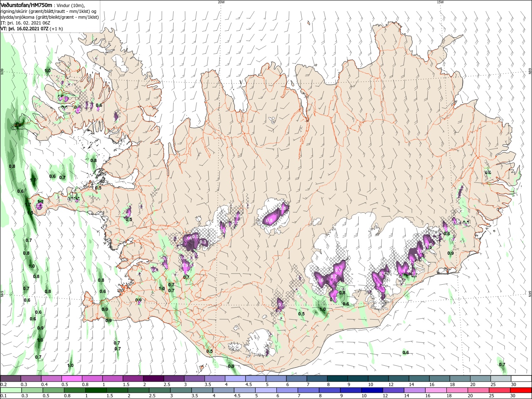Select the upper-row swatch between 0.3 and 0.4
Viewport: 532px width, 399px height.
click(31, 379)
